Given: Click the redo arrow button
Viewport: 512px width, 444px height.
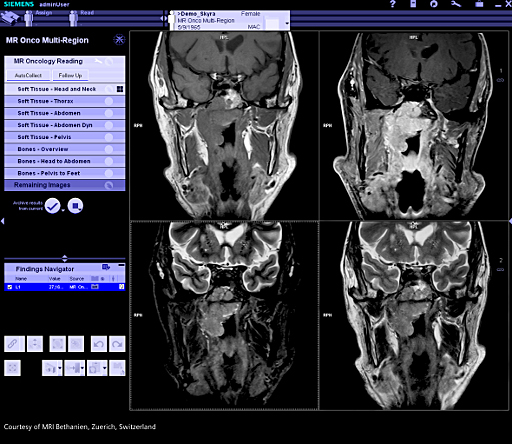Looking at the screenshot, I should coord(117,344).
